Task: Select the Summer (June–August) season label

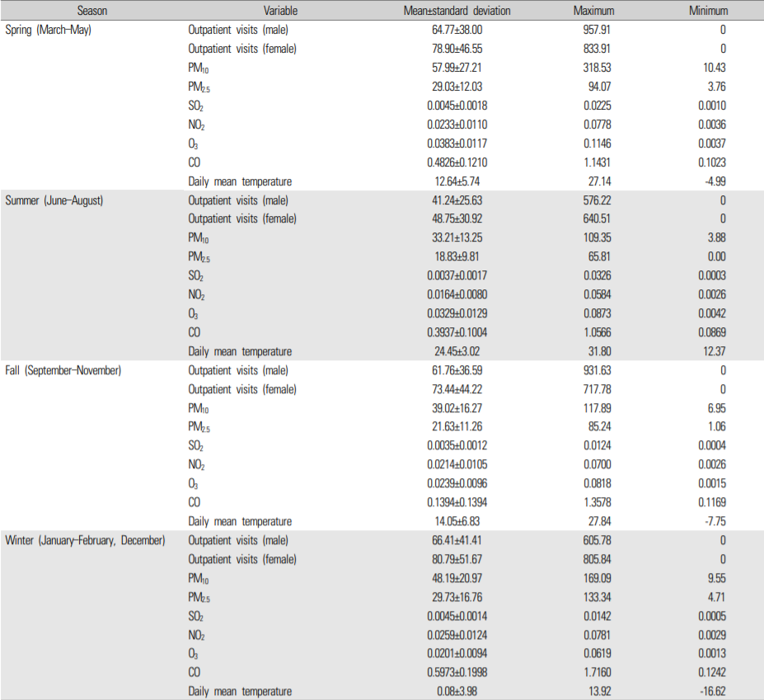Action: pos(54,200)
